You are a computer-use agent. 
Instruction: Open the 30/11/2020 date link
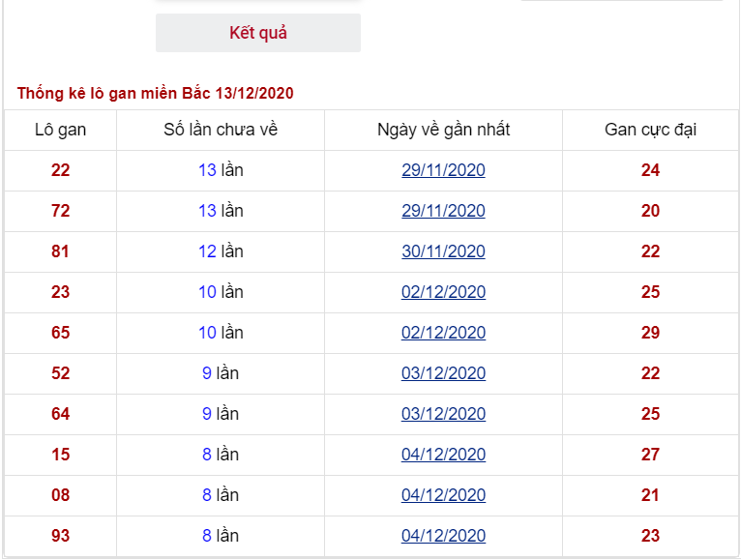click(443, 251)
